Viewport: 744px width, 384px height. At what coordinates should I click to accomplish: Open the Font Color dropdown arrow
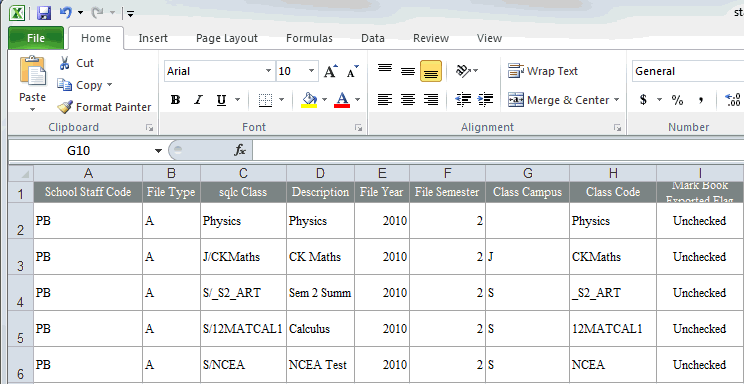357,100
